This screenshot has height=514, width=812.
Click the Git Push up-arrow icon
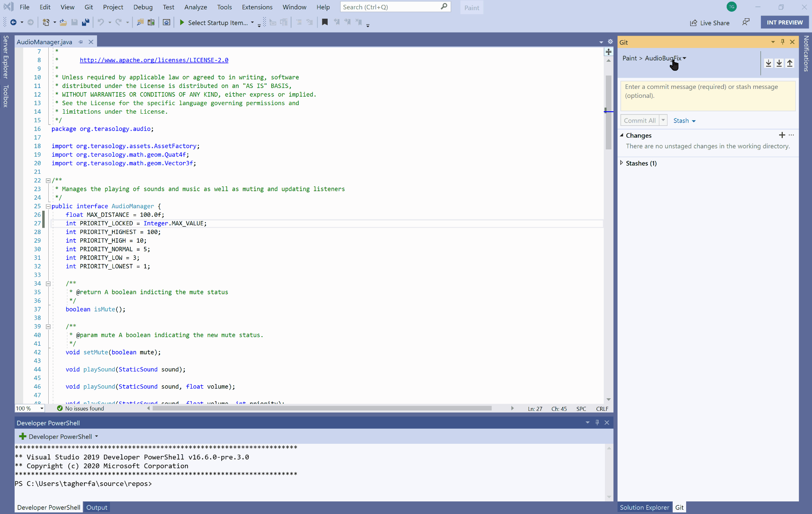pos(790,63)
